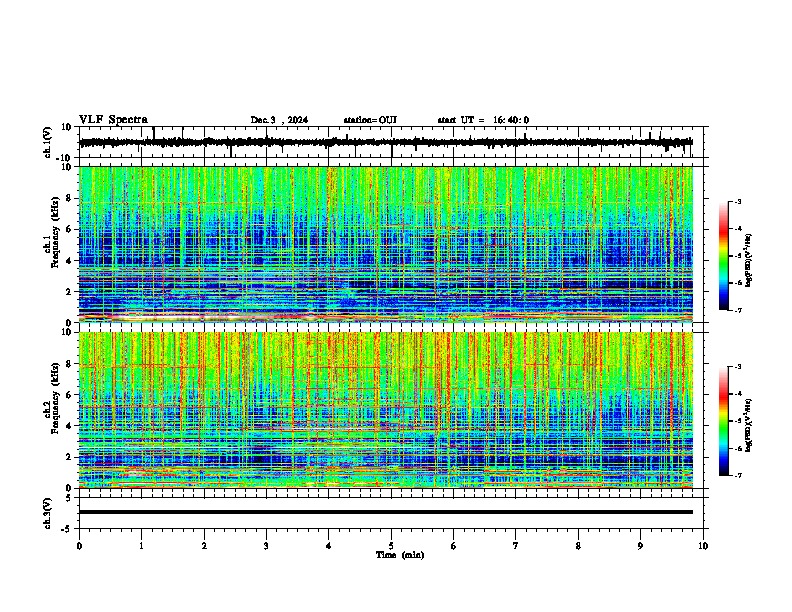This screenshot has width=792, height=612.
Task: Click inside the ch.1 spectrogram panel
Action: point(386,244)
